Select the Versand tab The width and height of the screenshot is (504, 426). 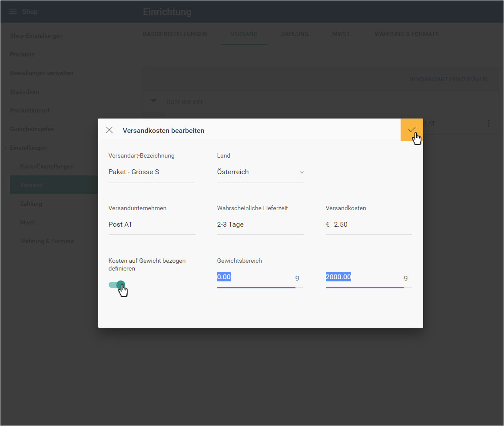tap(244, 34)
